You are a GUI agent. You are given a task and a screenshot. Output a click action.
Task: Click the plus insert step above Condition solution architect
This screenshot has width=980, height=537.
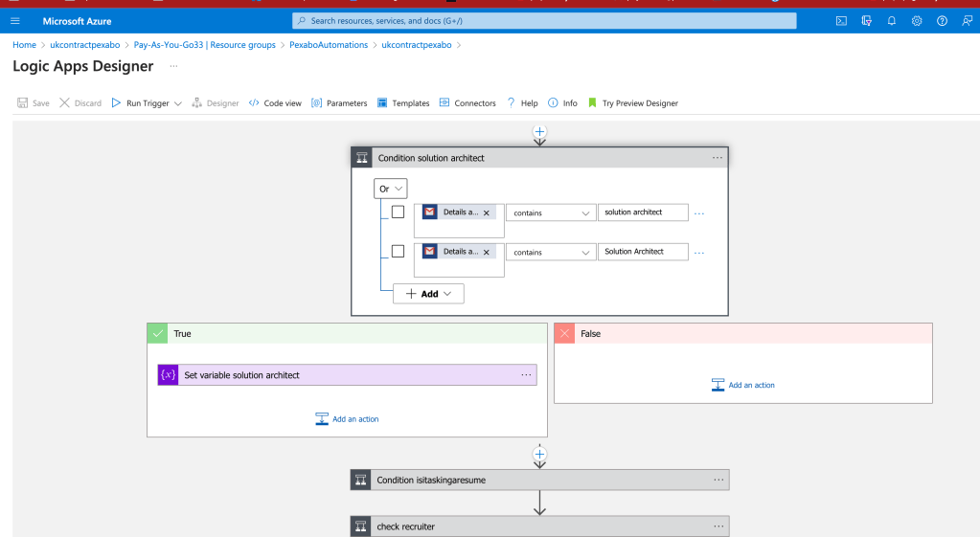(x=539, y=132)
